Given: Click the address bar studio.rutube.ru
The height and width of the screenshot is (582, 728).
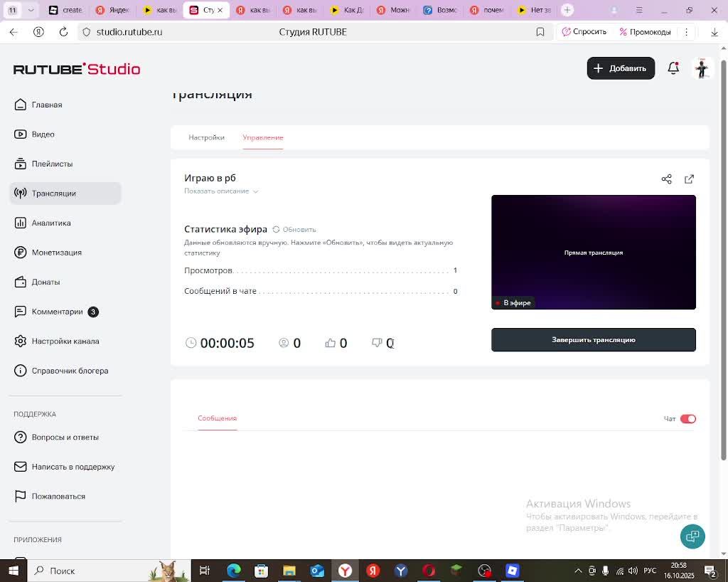Looking at the screenshot, I should click(x=129, y=32).
